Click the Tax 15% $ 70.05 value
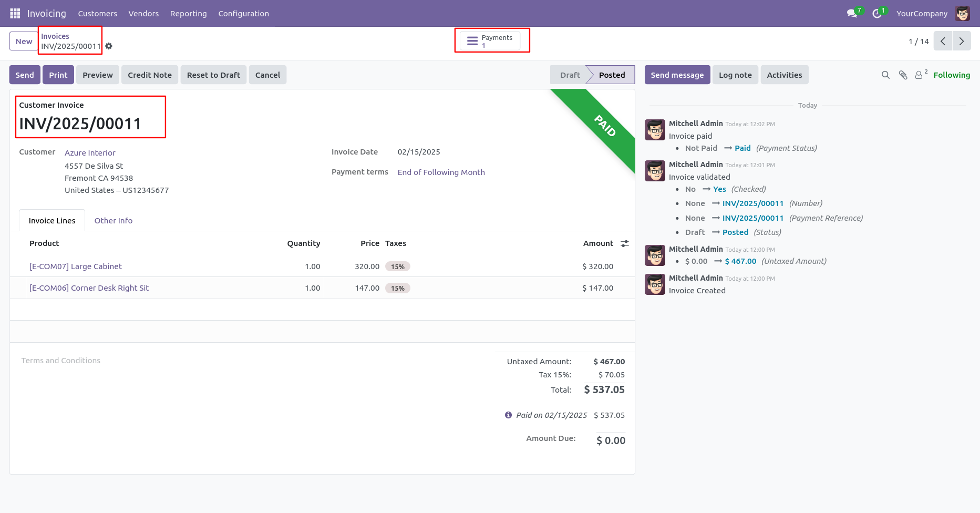Viewport: 980px width, 513px height. coord(612,375)
